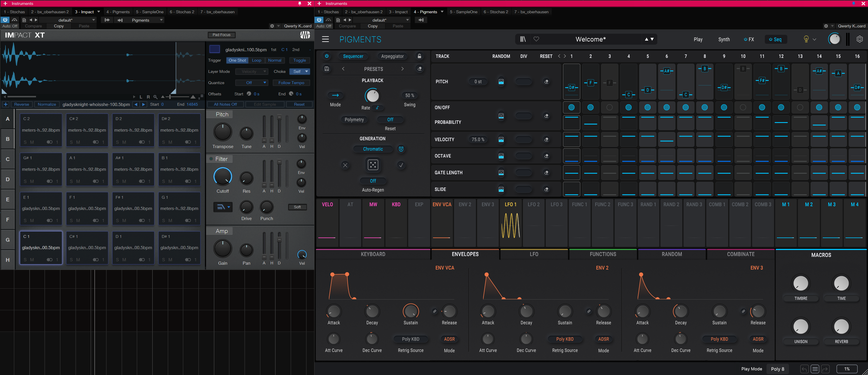Viewport: 868px width, 375px height.
Task: Toggle the Seq power tab in Pigments
Action: (775, 39)
